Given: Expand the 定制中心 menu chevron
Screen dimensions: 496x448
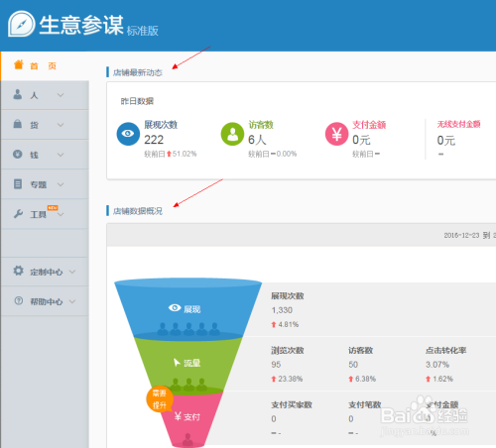Looking at the screenshot, I should pos(72,272).
